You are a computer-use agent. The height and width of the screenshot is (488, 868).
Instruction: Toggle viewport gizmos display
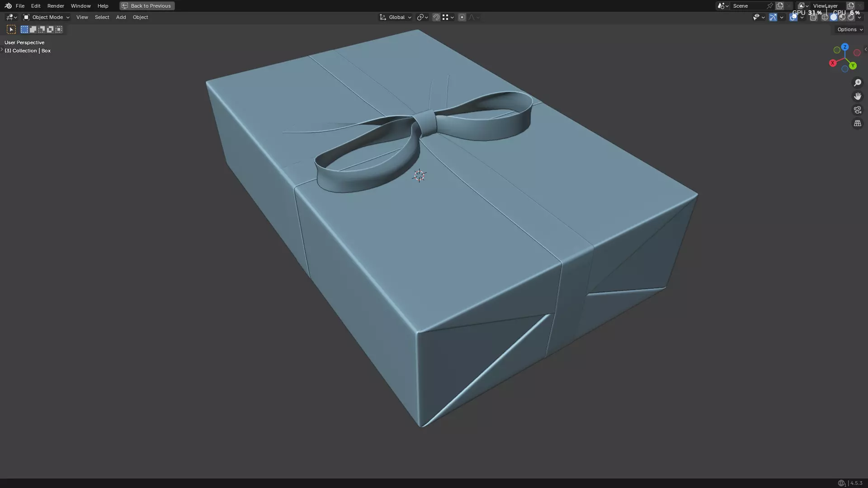point(773,17)
